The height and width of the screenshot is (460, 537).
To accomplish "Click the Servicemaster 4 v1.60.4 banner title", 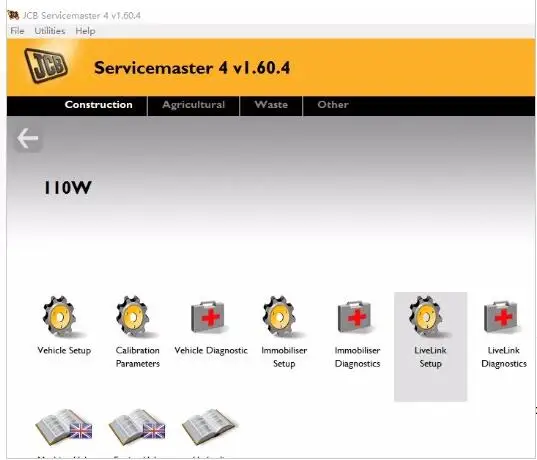I will [x=192, y=67].
